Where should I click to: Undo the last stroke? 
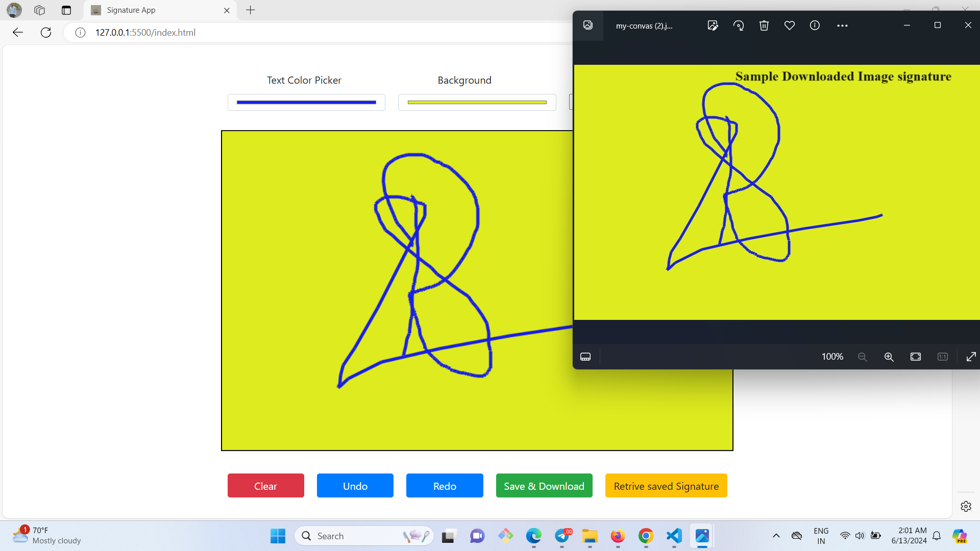pyautogui.click(x=355, y=486)
